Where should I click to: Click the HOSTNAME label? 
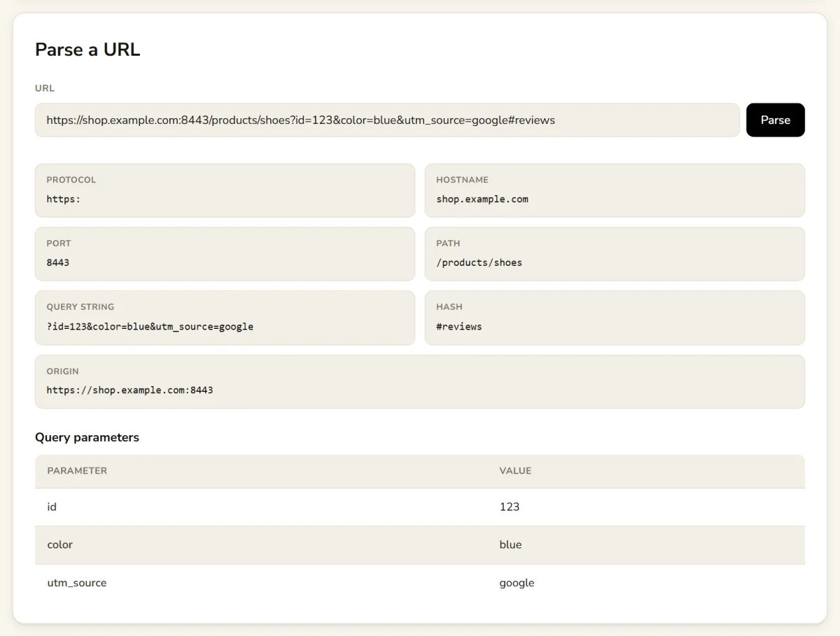(x=462, y=180)
